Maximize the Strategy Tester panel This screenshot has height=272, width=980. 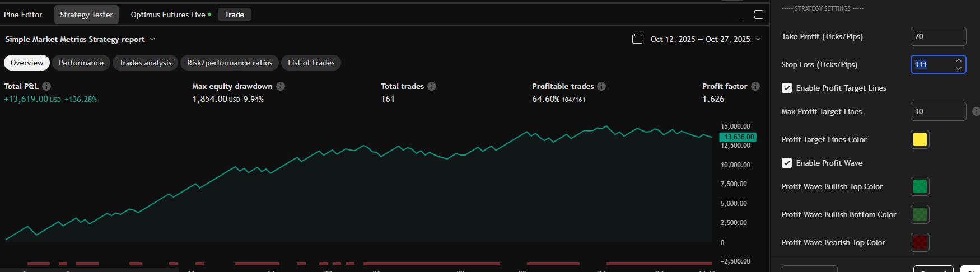coord(759,15)
